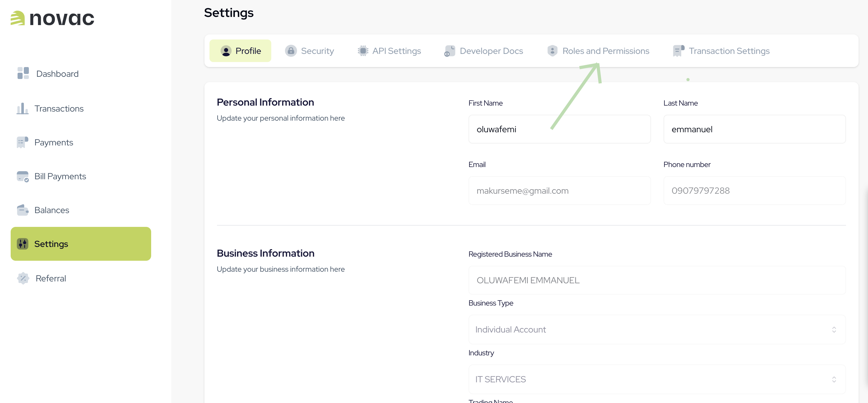This screenshot has height=403, width=868.
Task: Select the Balances wallet icon
Action: point(22,210)
